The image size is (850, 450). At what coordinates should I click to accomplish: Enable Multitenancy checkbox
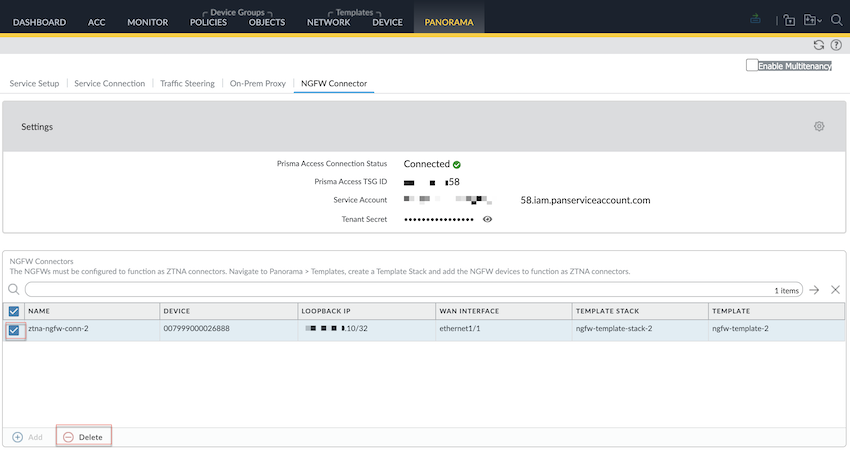[x=752, y=65]
